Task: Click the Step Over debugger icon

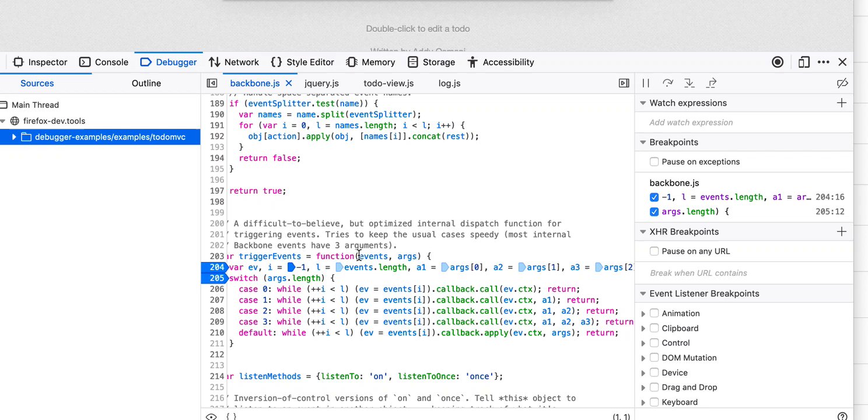Action: (667, 83)
